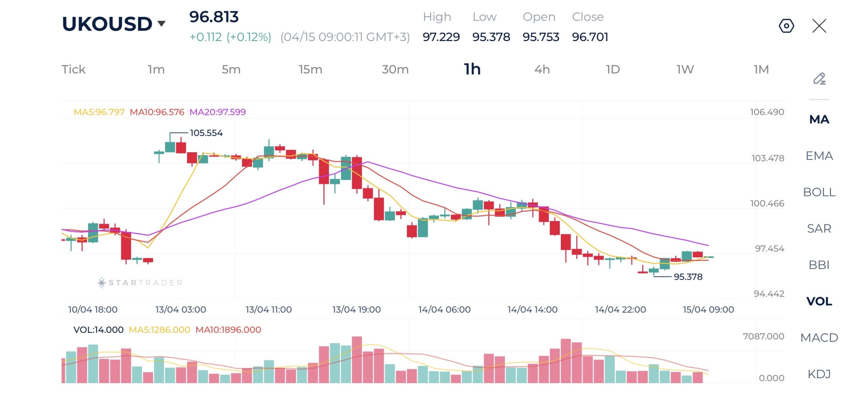The width and height of the screenshot is (868, 399).
Task: Select the 5m timeframe
Action: (231, 69)
